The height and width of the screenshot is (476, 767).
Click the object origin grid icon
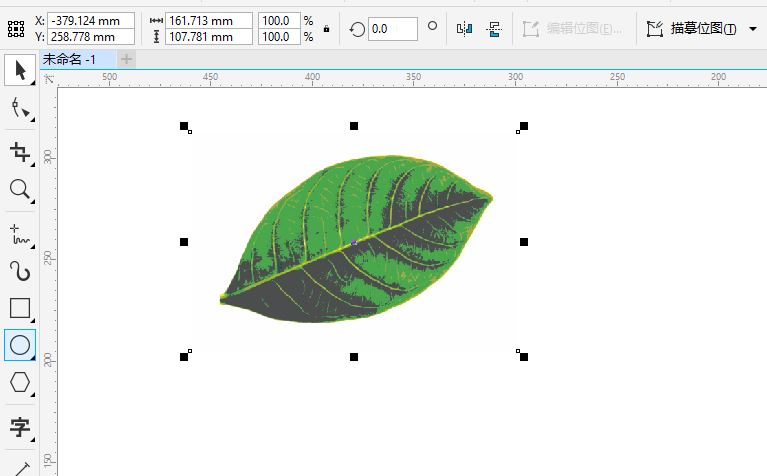coord(16,29)
